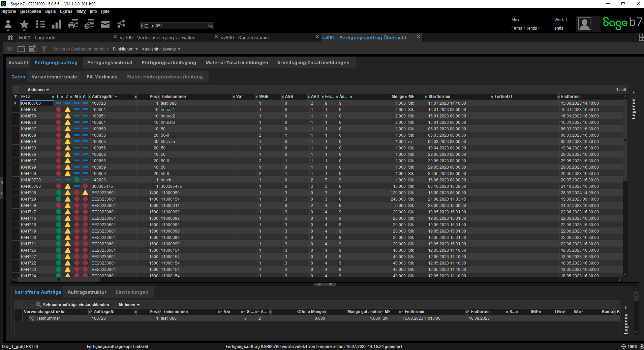Screen dimensions: 644x350
Task: Click the filter funnel toolbar icon
Action: [x=44, y=49]
